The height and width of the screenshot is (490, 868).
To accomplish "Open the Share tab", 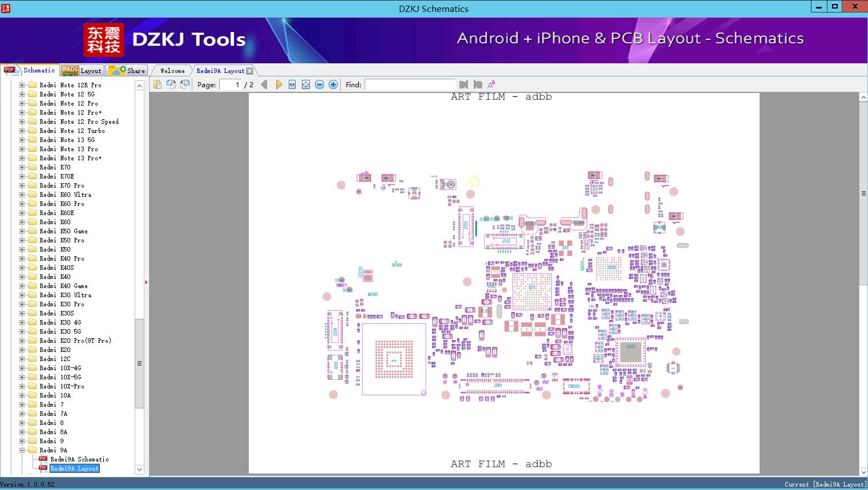I will coord(127,71).
